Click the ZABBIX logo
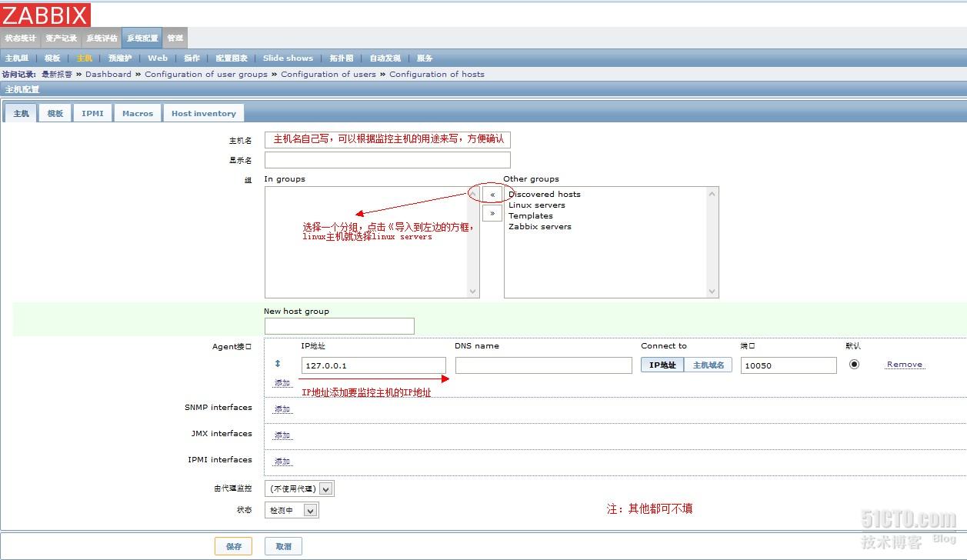The width and height of the screenshot is (967, 560). [45, 15]
